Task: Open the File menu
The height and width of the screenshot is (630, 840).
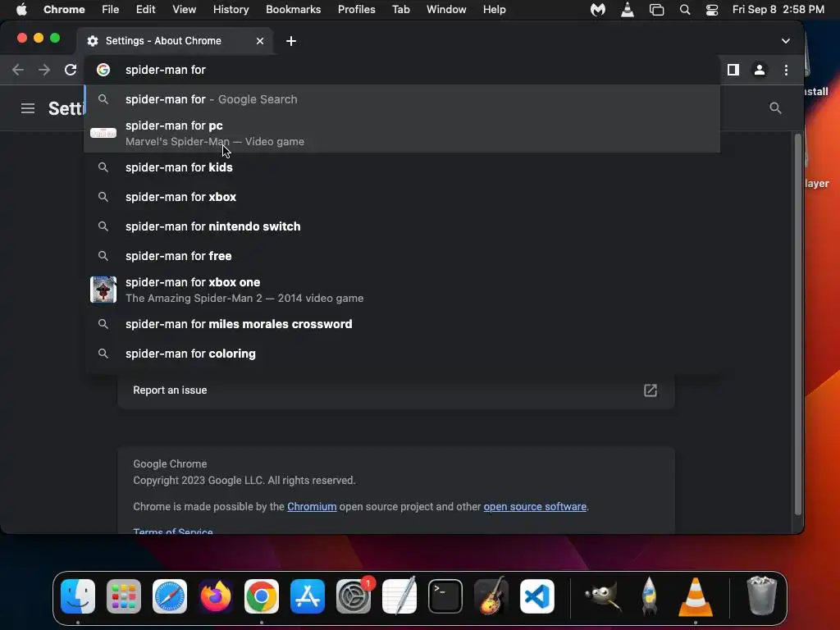Action: click(111, 10)
